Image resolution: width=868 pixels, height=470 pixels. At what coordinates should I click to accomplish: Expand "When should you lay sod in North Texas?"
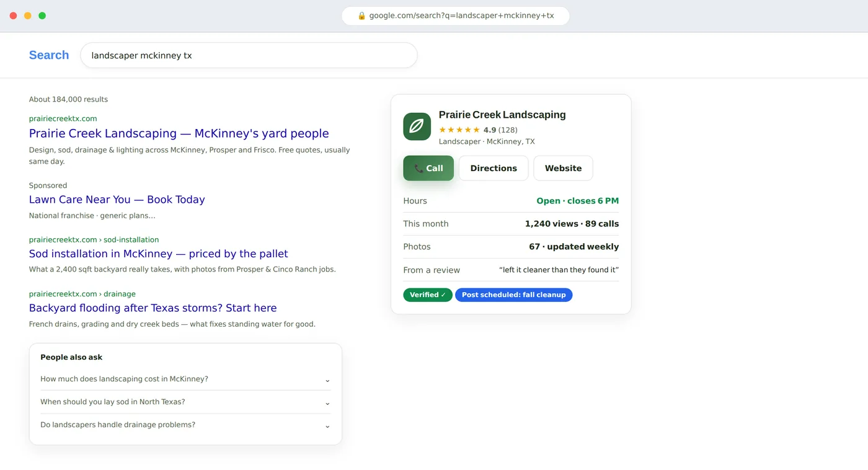pos(185,402)
